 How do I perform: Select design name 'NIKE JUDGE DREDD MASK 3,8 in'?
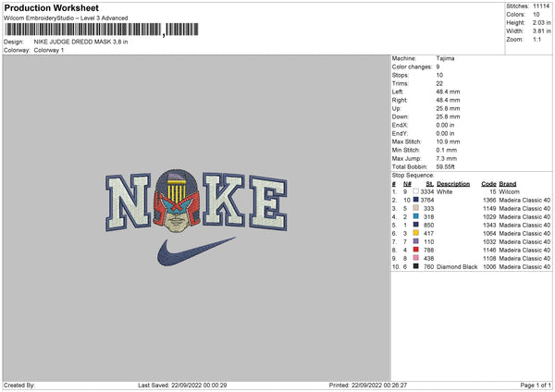(80, 42)
